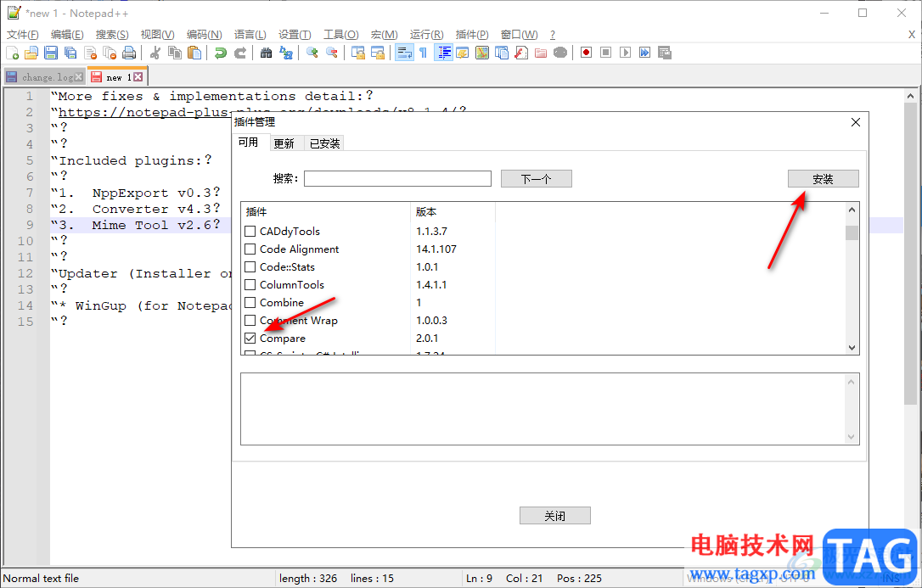922x588 pixels.
Task: Cut selection with the scissors icon
Action: pos(155,53)
